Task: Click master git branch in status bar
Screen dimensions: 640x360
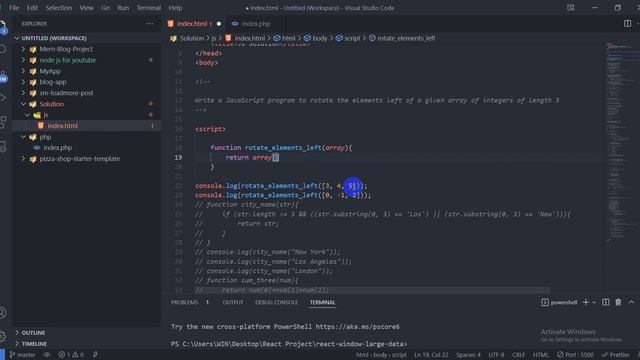Action: [x=22, y=355]
